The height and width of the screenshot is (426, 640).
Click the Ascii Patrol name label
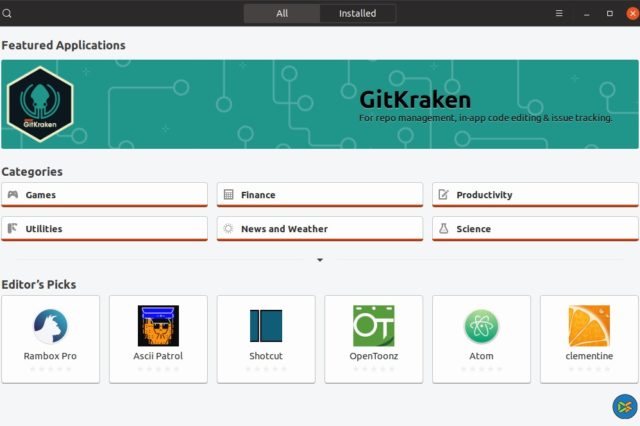158,356
